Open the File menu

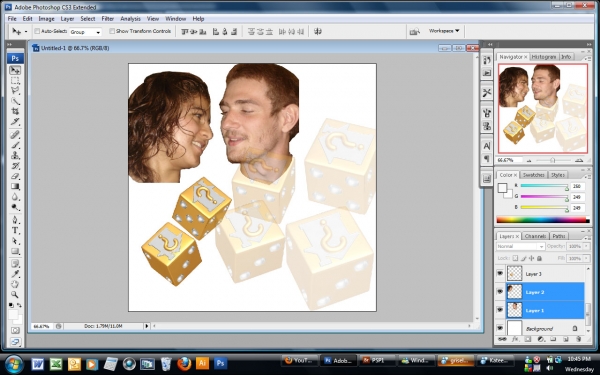[x=12, y=18]
